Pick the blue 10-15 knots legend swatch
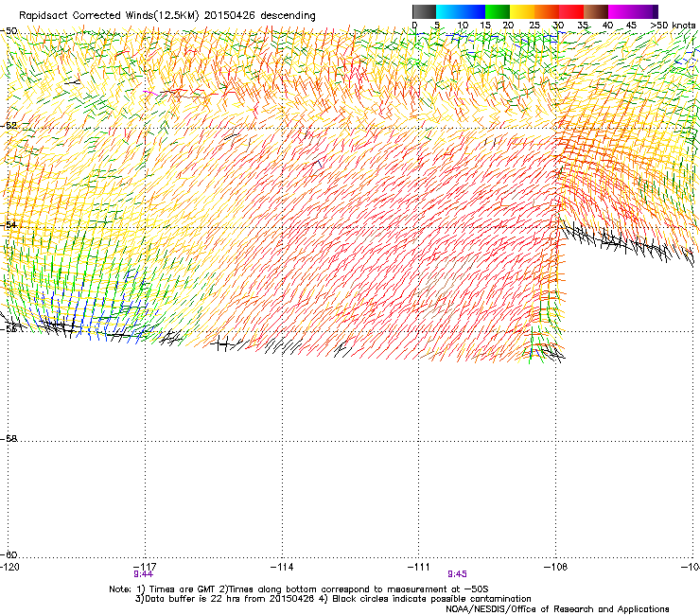Viewport: 700px width, 615px height. (x=473, y=11)
